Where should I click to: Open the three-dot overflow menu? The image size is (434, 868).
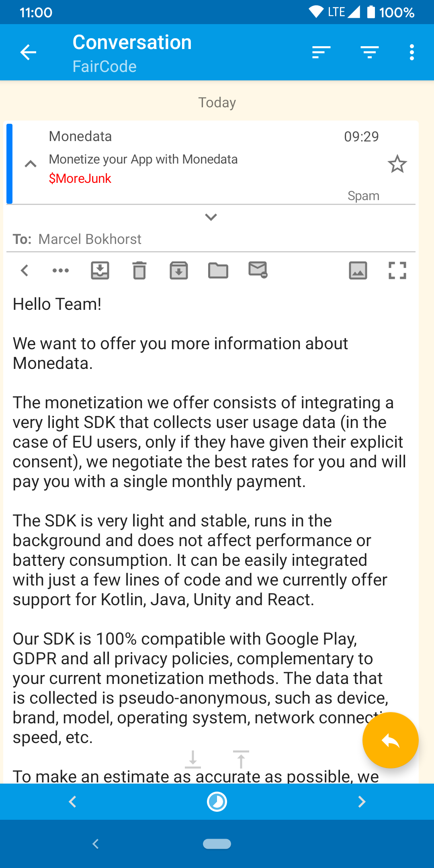coord(411,52)
